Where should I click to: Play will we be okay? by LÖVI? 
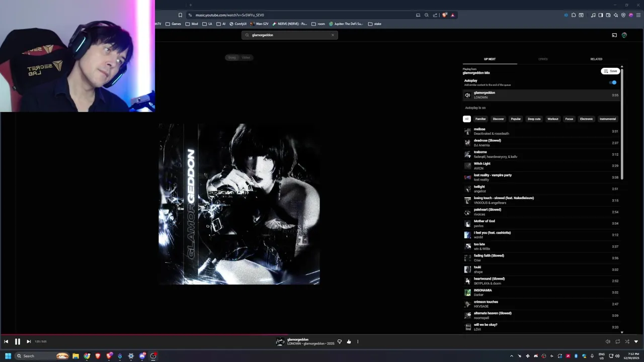pos(541,327)
